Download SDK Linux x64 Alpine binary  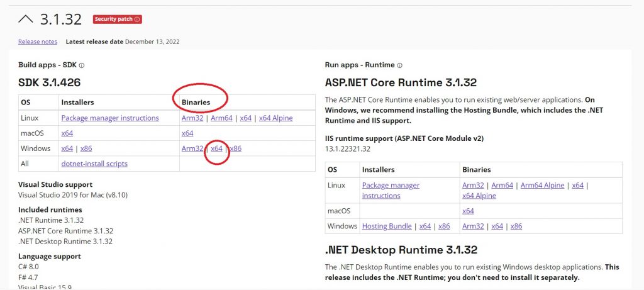(276, 118)
